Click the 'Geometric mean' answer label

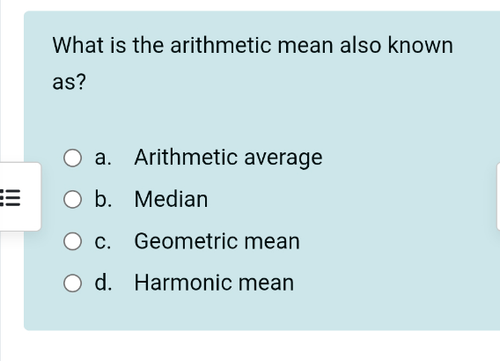(217, 241)
